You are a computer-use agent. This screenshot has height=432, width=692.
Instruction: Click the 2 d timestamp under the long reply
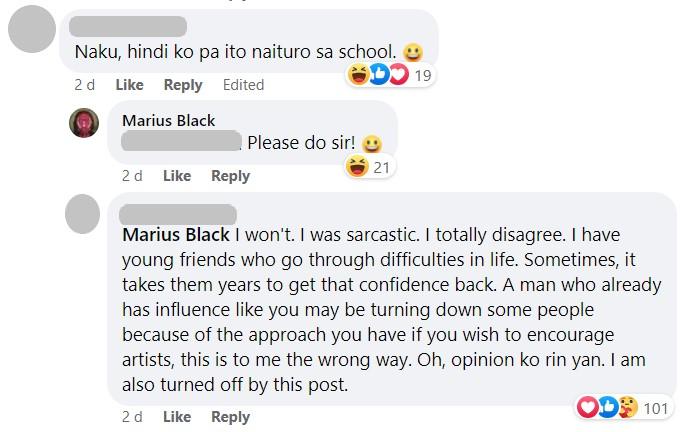pos(132,417)
